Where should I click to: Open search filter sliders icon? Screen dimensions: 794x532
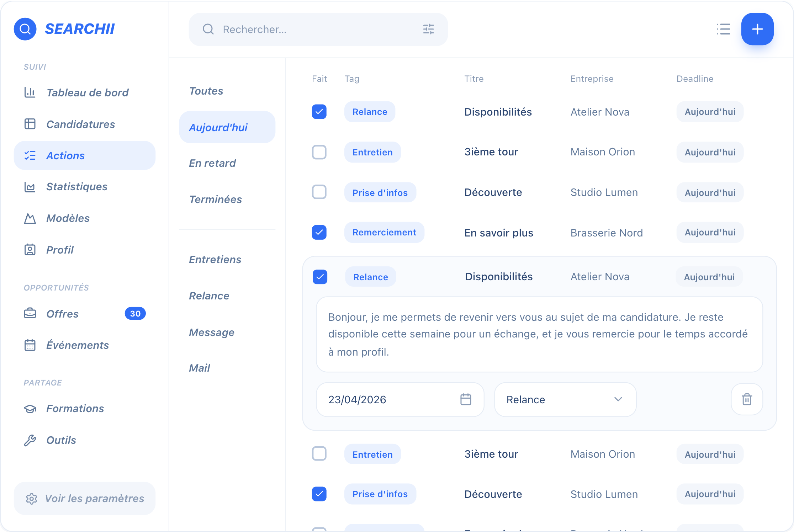(x=428, y=29)
